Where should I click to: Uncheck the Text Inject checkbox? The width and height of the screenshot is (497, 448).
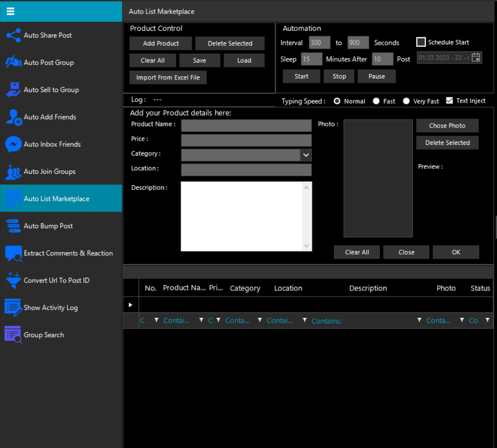pos(449,101)
